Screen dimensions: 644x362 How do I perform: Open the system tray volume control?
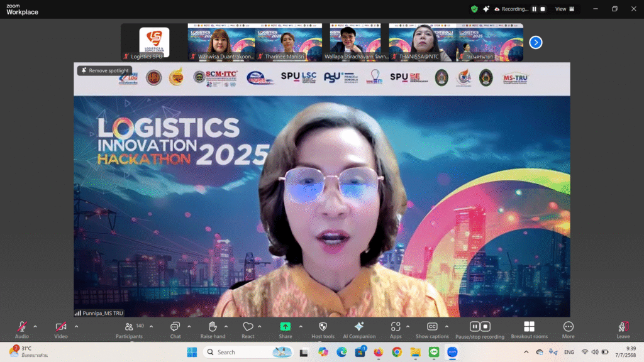(595, 352)
